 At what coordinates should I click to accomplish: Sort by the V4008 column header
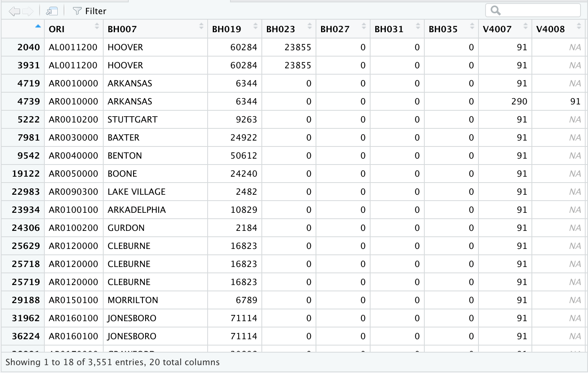click(x=558, y=29)
